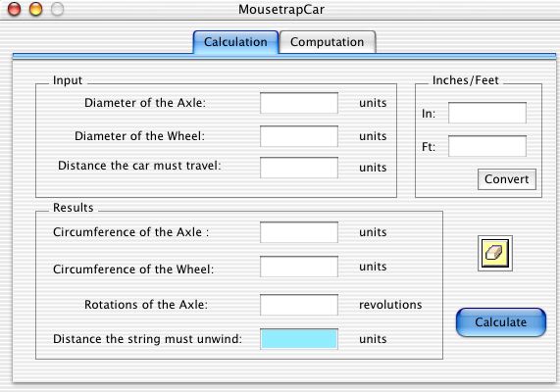Select the Circumference of the Wheel result field

(x=299, y=267)
